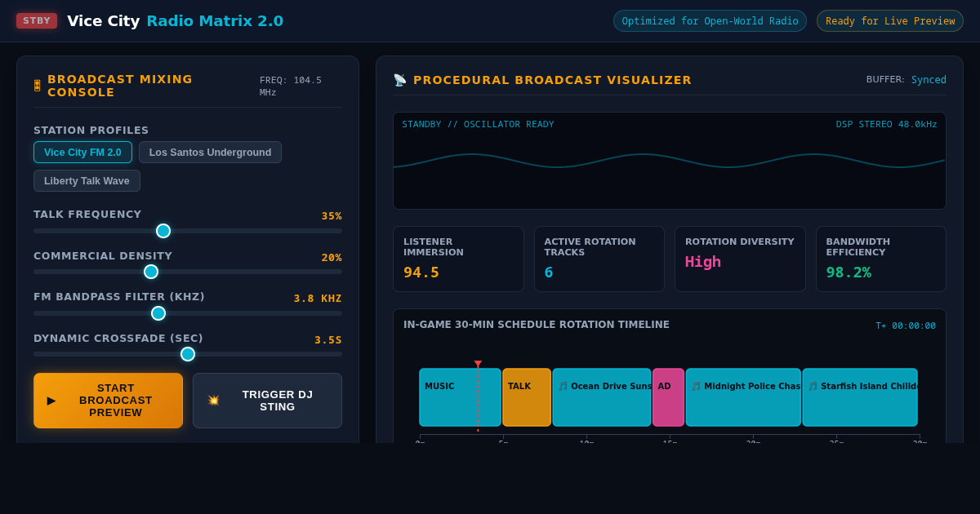The image size is (980, 514).
Task: Click the 3.5S crossfade value
Action: click(x=328, y=340)
